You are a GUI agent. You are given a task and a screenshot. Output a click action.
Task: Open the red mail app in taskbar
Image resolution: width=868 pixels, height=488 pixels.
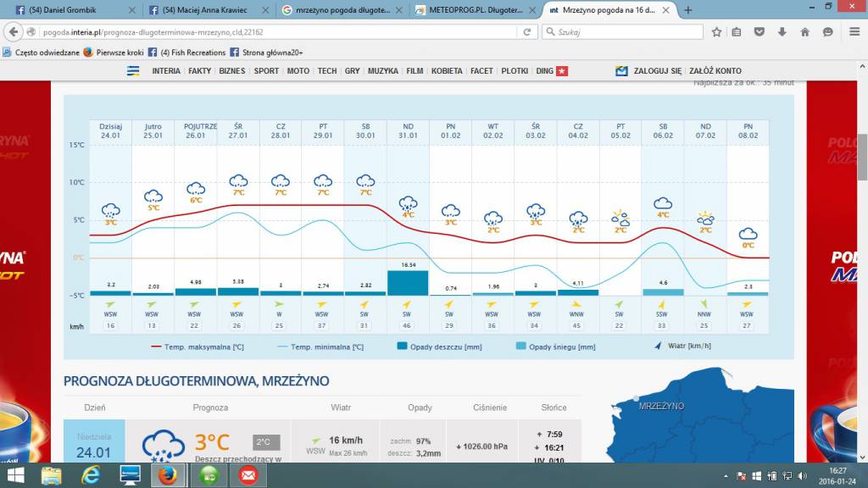tap(248, 475)
